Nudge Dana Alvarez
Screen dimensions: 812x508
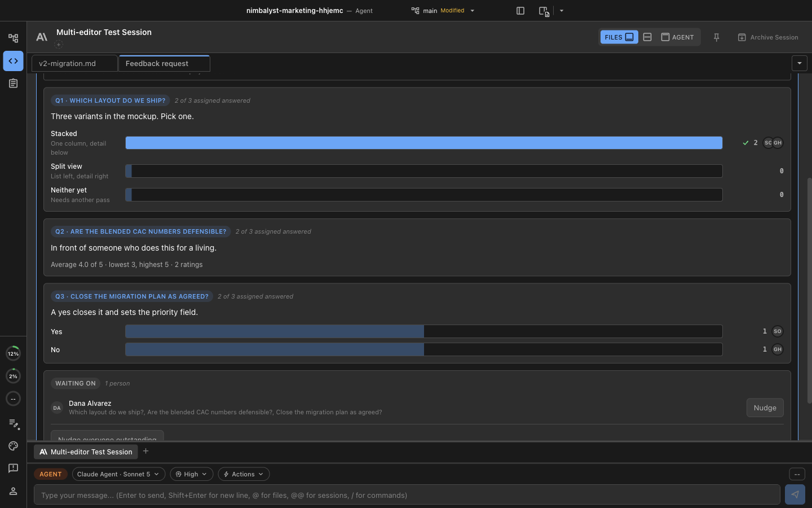click(x=765, y=408)
